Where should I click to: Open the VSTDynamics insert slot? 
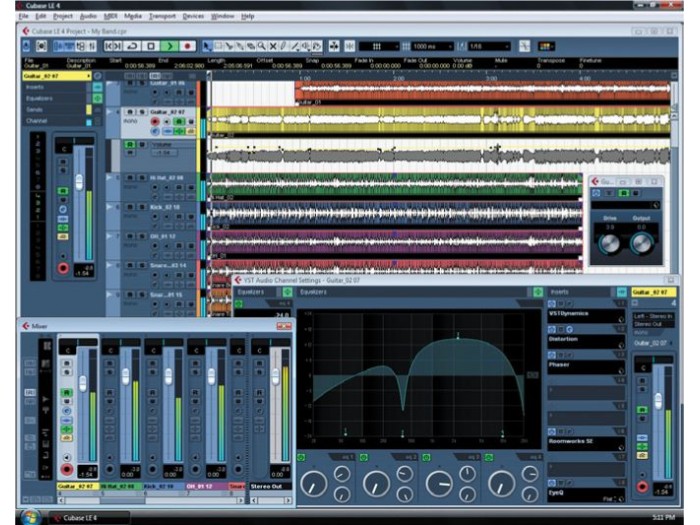point(586,316)
